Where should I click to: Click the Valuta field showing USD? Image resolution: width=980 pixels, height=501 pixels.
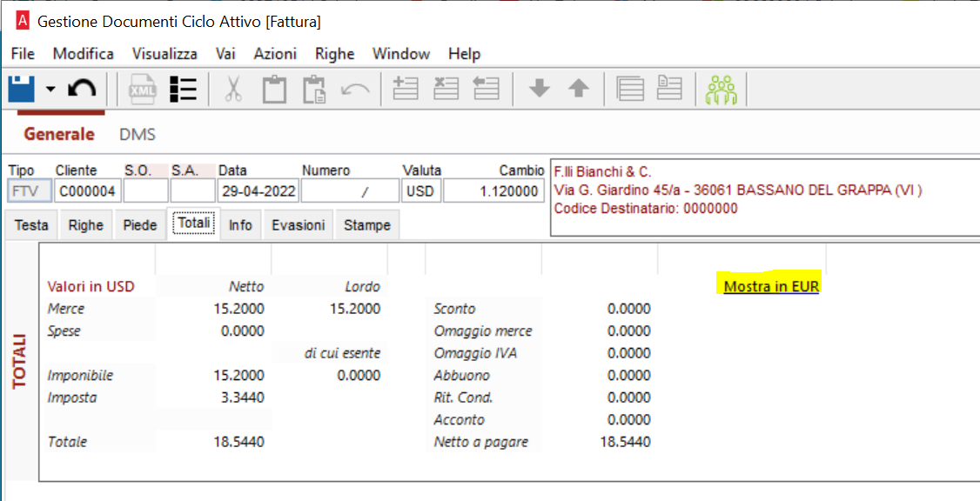(x=420, y=191)
